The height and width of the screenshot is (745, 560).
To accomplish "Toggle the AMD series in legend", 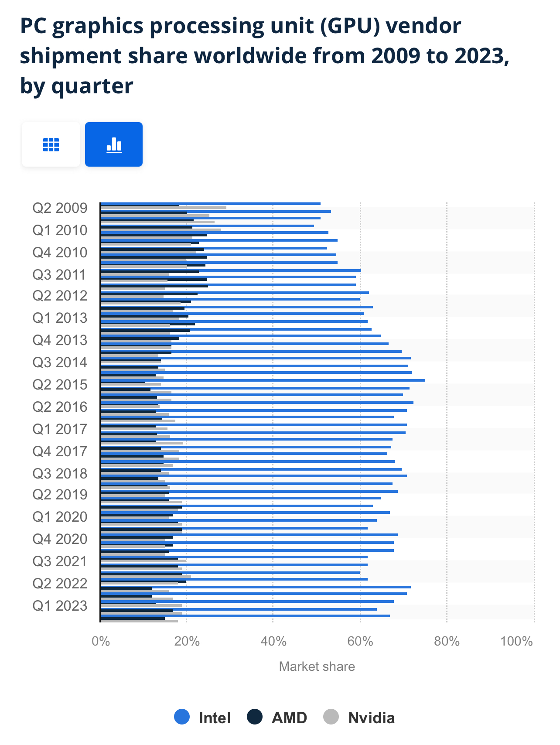I will 277,718.
